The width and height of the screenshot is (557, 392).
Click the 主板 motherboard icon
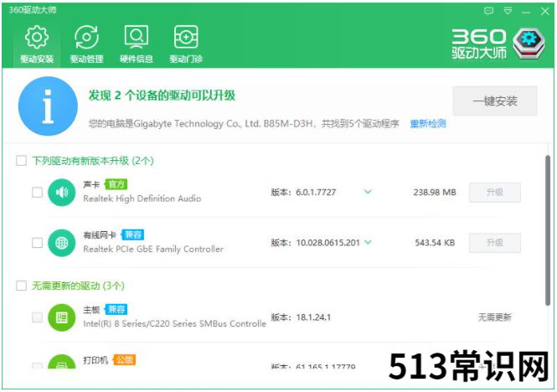tap(62, 317)
